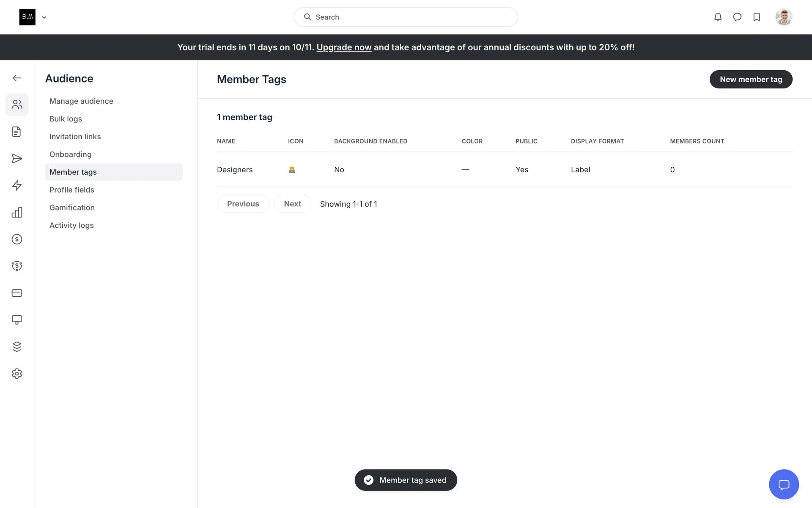Open the lightning bolt workflows icon
Image resolution: width=812 pixels, height=508 pixels.
[x=17, y=185]
